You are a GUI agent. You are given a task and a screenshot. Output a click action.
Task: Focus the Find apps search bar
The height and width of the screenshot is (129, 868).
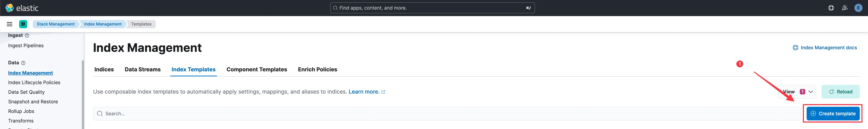(432, 8)
